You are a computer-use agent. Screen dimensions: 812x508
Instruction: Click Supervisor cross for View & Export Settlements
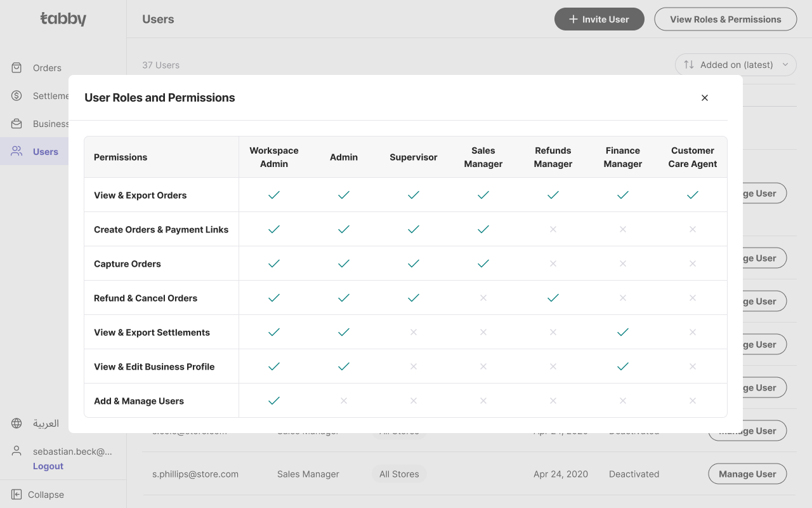pos(414,332)
